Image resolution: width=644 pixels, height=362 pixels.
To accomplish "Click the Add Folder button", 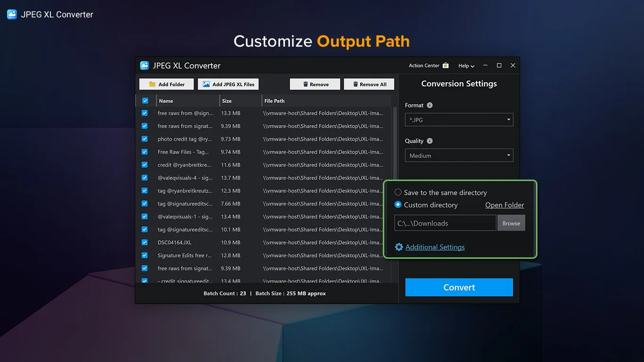I will click(166, 84).
